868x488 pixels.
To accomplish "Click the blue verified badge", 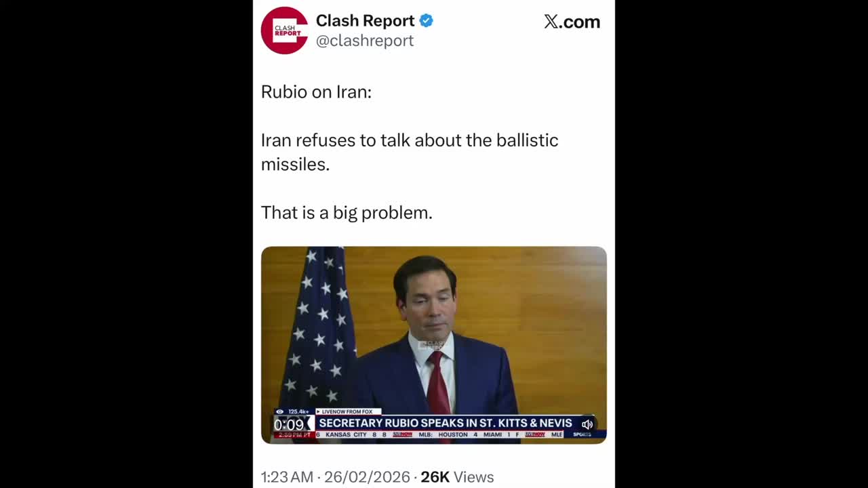I will click(427, 20).
